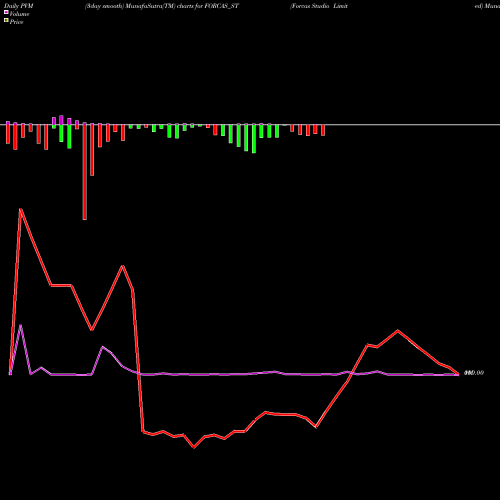
Task: Click the MunafaSutra FORCAS_ST chart title
Action: [x=162, y=6]
